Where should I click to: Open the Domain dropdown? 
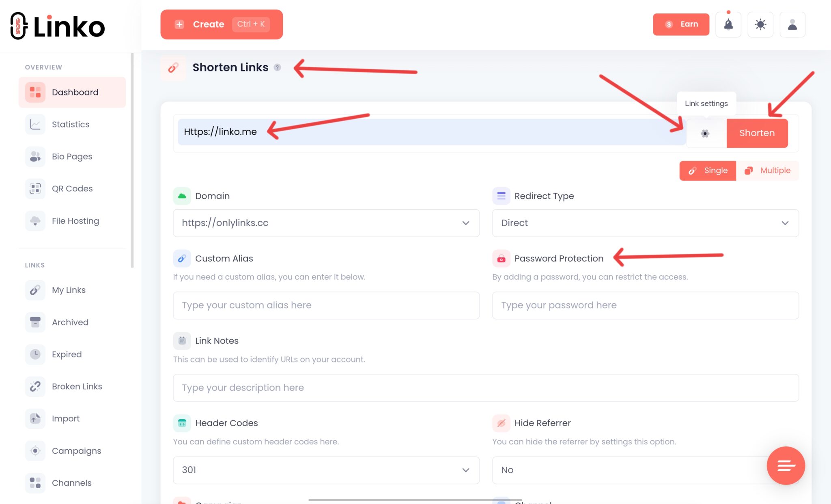326,223
